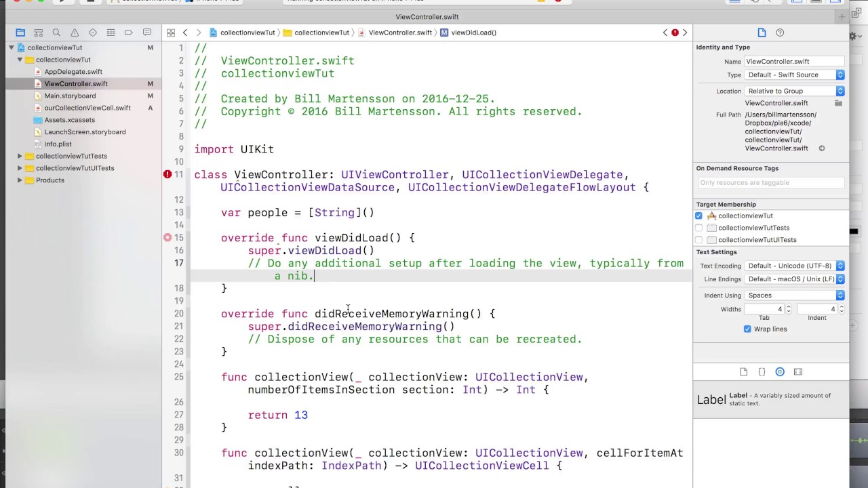Open Indent Using Spaces dropdown
This screenshot has width=868, height=488.
795,296
